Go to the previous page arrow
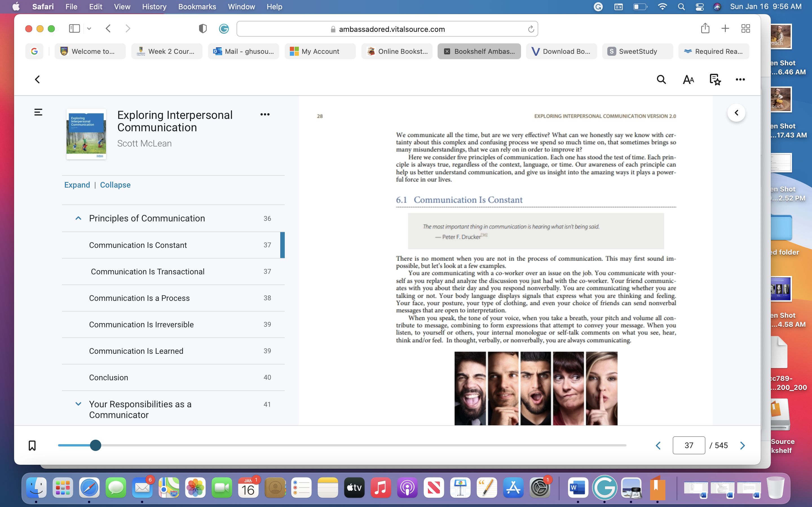Screen dimensions: 812x507 658,445
